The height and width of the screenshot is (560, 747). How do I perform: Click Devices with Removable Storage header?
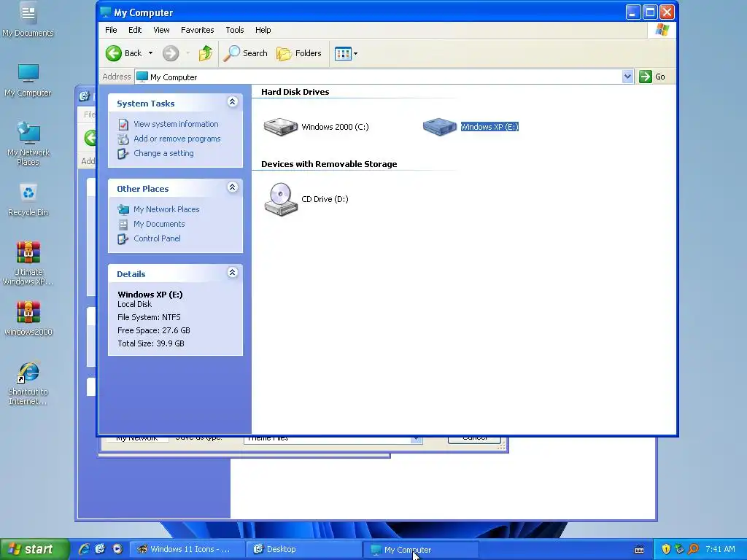point(329,164)
